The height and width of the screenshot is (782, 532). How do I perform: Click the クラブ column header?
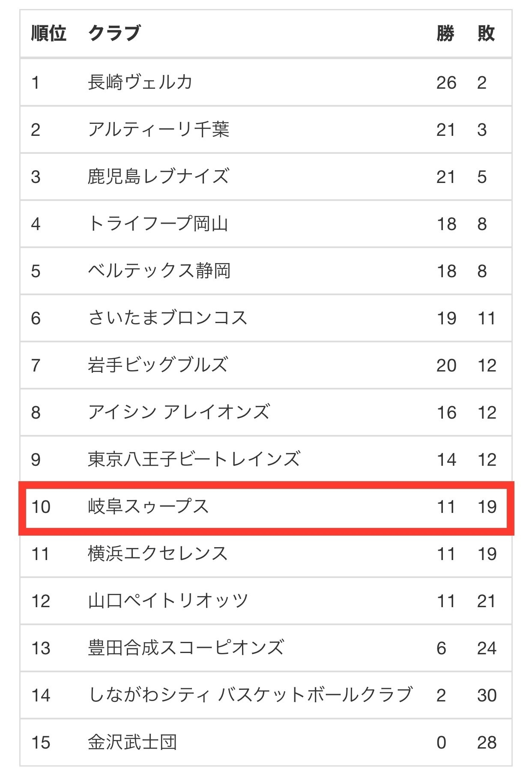114,33
